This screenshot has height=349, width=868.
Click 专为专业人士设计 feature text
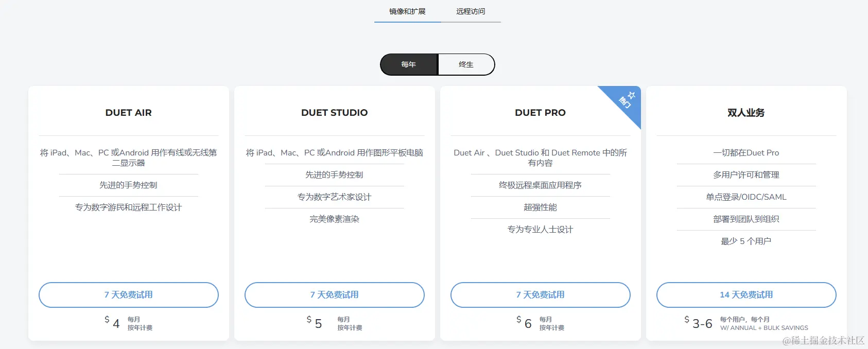(541, 230)
